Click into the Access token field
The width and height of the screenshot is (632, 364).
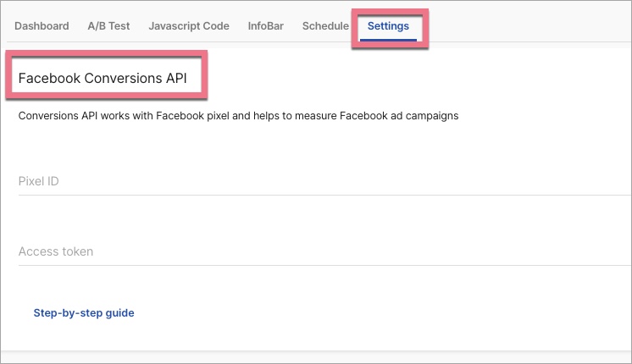pyautogui.click(x=322, y=251)
